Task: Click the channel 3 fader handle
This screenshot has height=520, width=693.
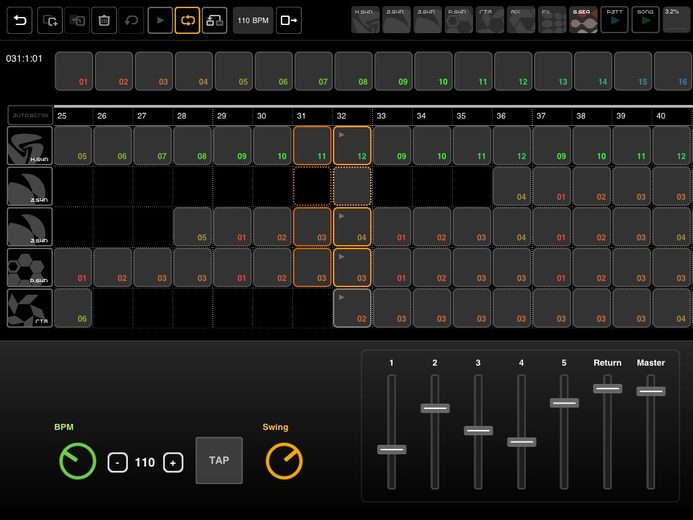Action: (478, 431)
